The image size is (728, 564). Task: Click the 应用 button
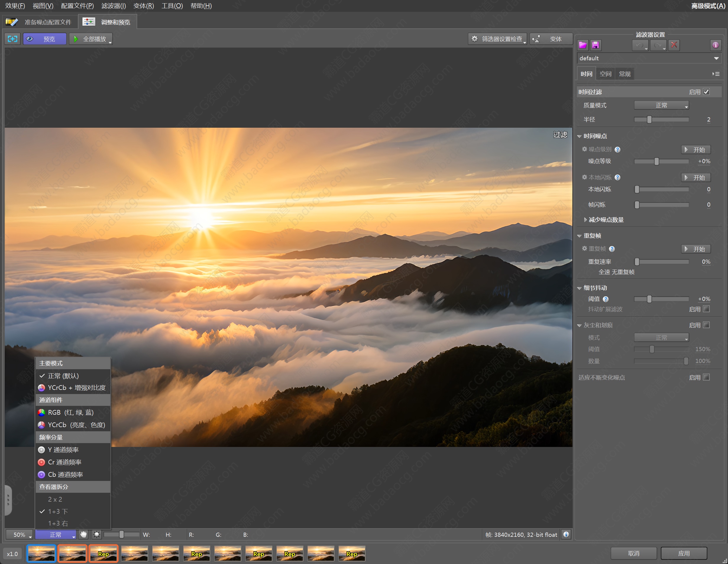[684, 553]
